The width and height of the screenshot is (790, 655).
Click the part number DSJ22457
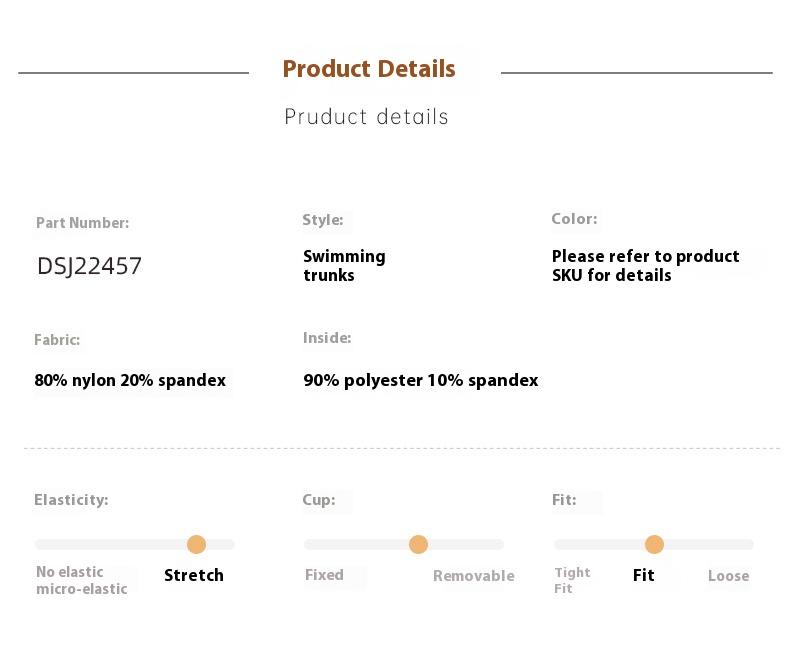(90, 266)
